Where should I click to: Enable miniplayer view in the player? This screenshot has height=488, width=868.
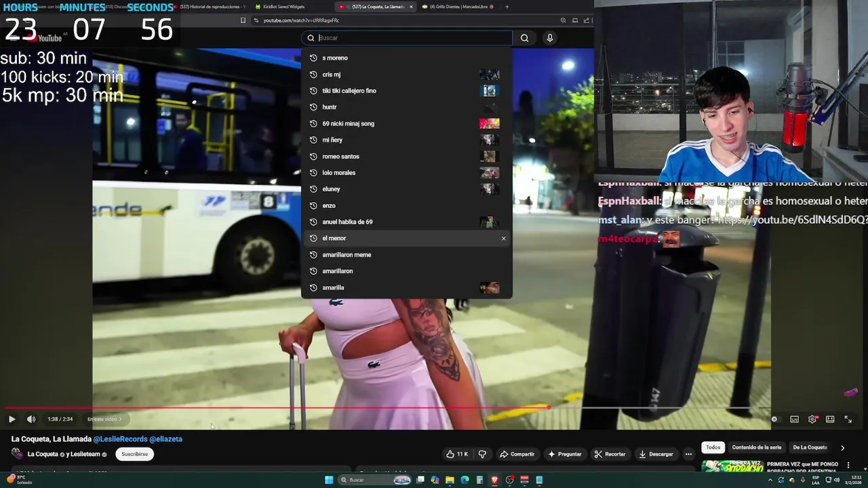[830, 419]
